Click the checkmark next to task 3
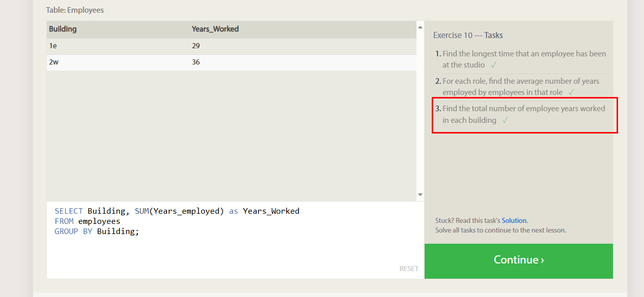The height and width of the screenshot is (297, 644). pyautogui.click(x=505, y=120)
